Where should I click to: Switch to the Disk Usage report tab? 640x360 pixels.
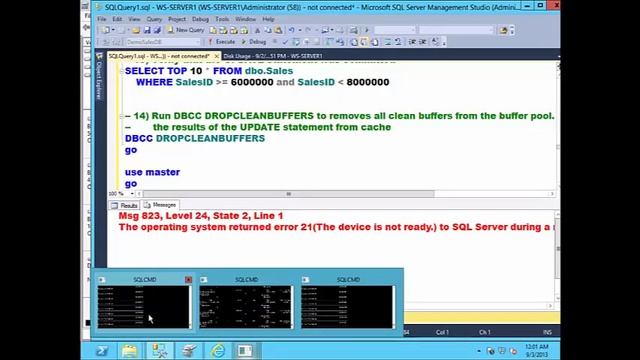click(273, 56)
